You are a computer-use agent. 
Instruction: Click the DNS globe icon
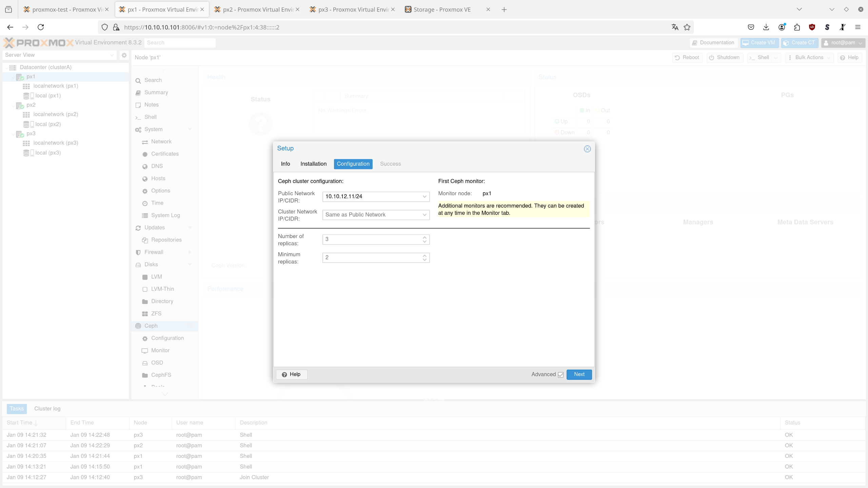tap(145, 166)
